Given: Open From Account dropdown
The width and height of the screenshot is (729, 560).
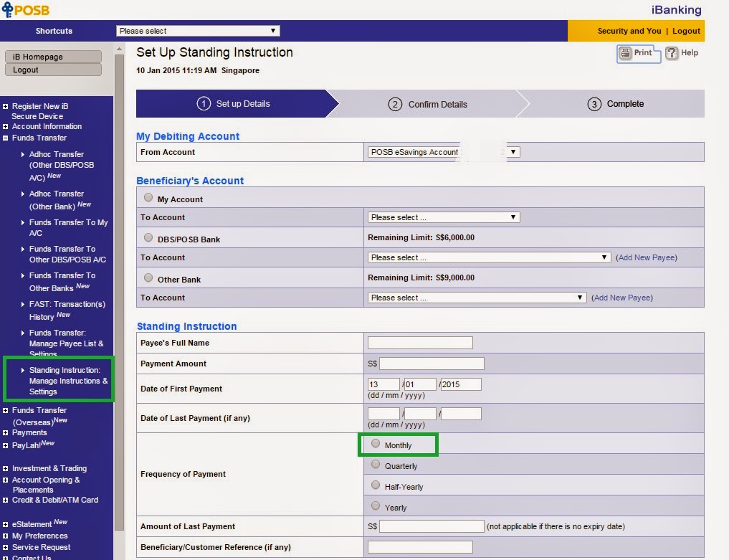Looking at the screenshot, I should pos(444,152).
